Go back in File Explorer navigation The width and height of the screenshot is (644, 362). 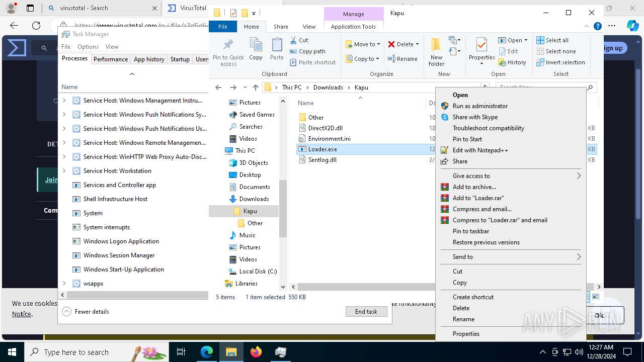pyautogui.click(x=218, y=87)
